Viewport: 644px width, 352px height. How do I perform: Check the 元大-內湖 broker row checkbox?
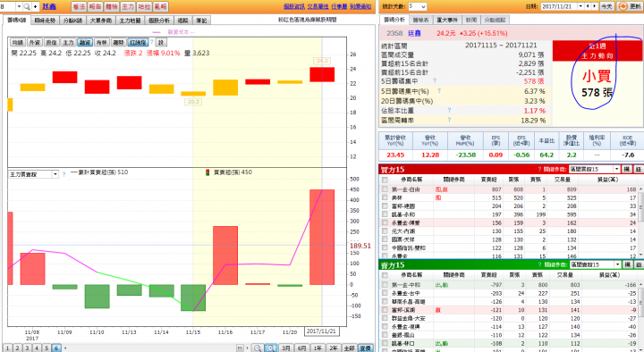[x=385, y=231]
